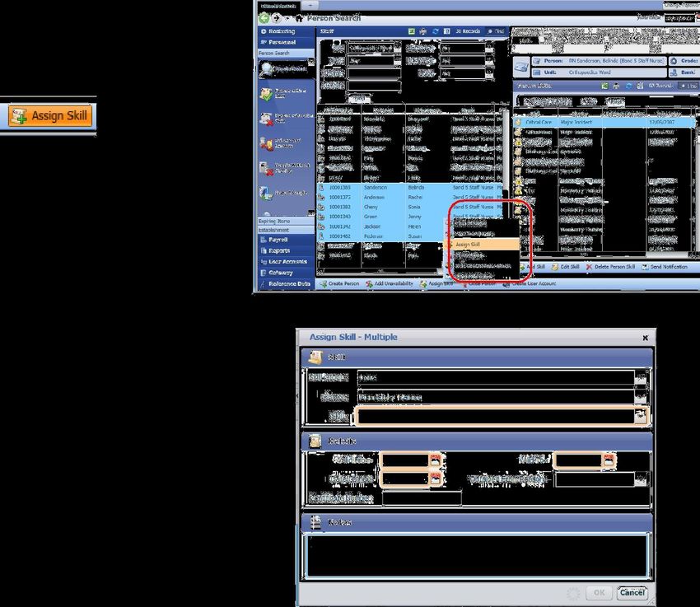The image size is (700, 607).
Task: Click the green back navigation arrow
Action: [264, 17]
